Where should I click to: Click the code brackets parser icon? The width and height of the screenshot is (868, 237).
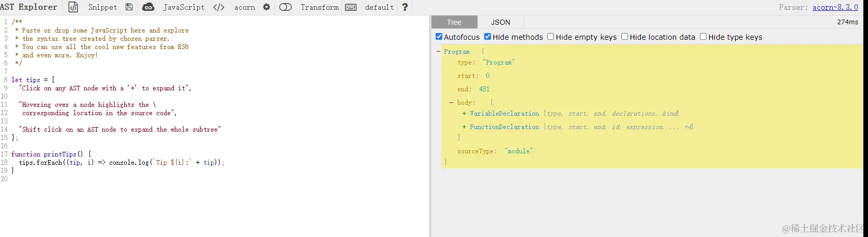219,7
